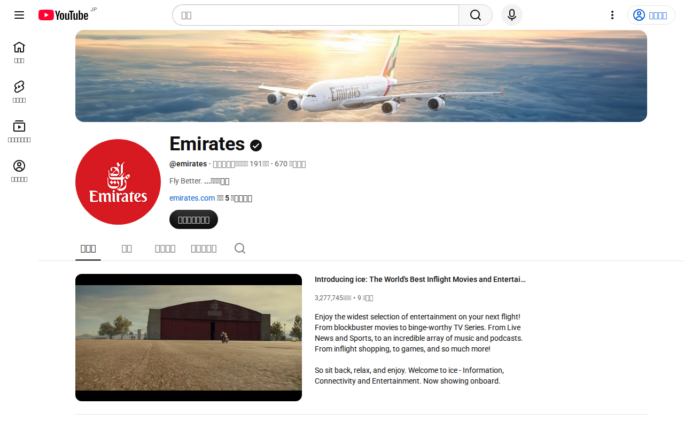
Task: Open Subscriptions in sidebar
Action: (19, 131)
